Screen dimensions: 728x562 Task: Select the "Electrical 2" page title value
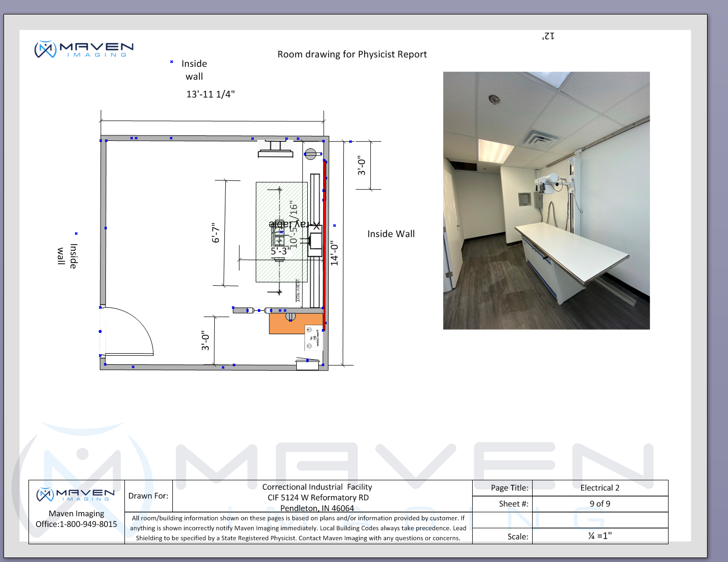[x=600, y=488]
